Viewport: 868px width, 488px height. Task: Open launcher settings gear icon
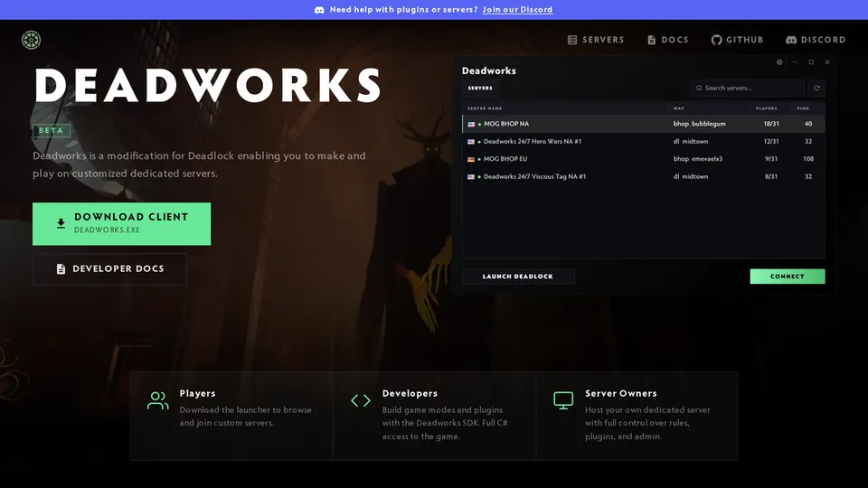tap(779, 62)
